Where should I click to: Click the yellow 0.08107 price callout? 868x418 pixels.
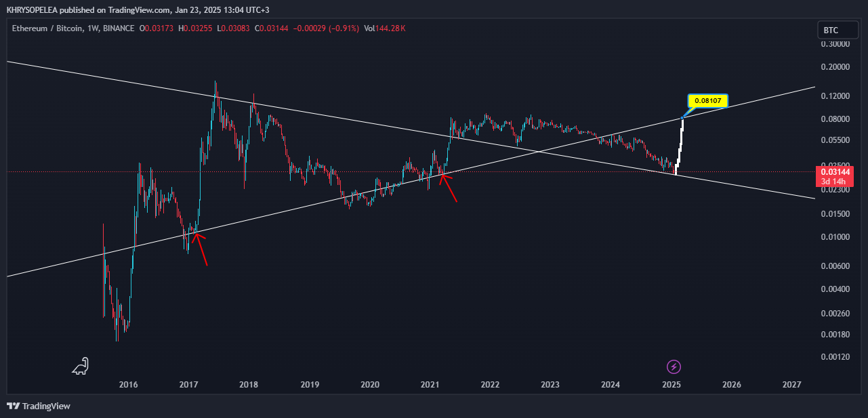tap(708, 100)
